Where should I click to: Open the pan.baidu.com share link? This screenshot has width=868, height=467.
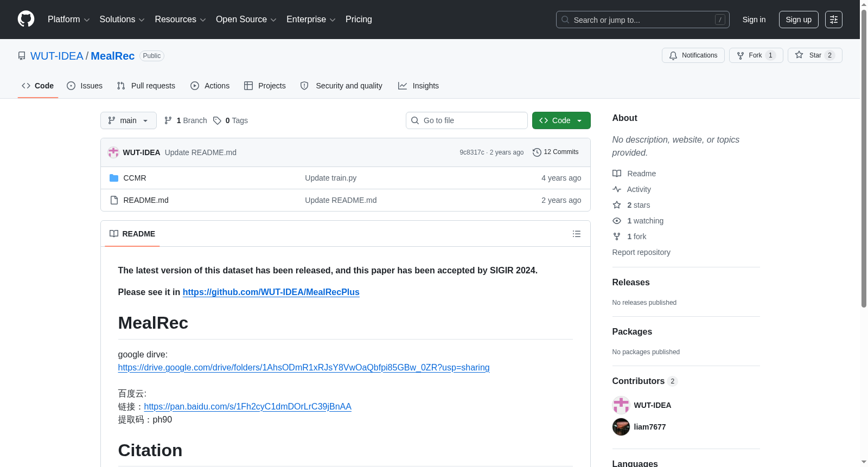coord(248,406)
